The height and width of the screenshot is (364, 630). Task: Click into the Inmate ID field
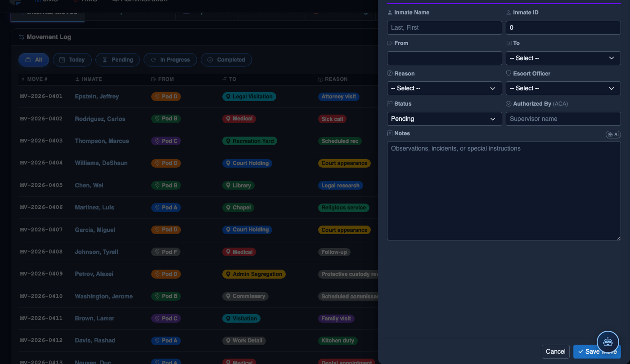(x=563, y=27)
